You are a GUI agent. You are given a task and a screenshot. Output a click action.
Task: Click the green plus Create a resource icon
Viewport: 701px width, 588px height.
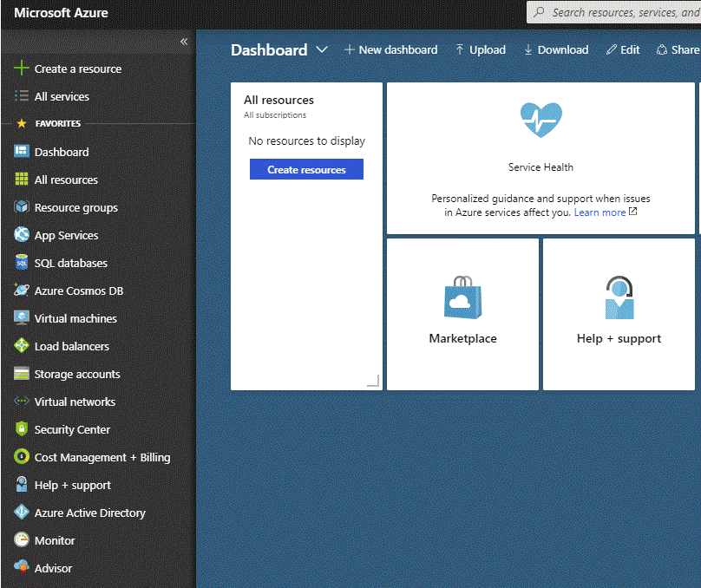click(22, 69)
